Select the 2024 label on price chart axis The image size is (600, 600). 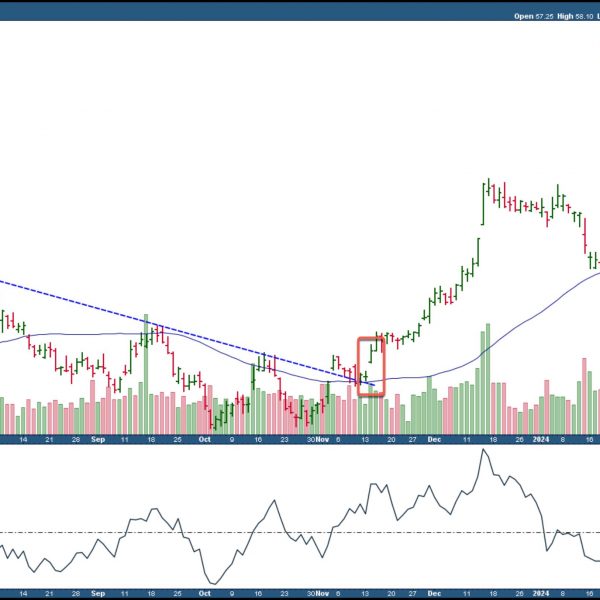(541, 439)
